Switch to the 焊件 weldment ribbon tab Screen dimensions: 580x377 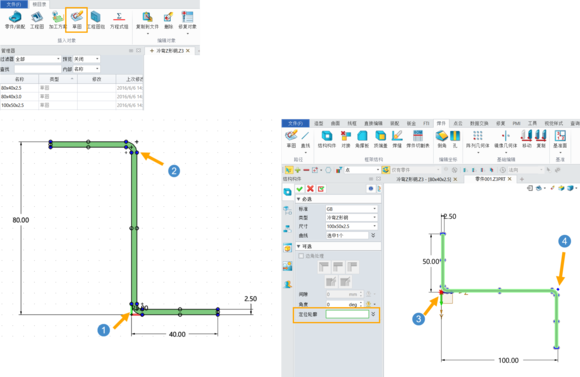click(441, 123)
